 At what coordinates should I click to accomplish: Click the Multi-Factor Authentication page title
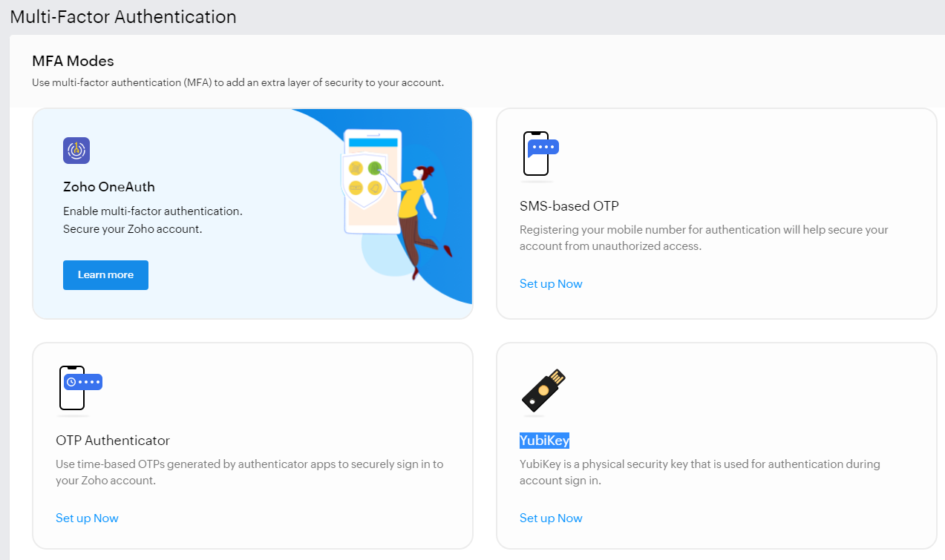point(123,16)
